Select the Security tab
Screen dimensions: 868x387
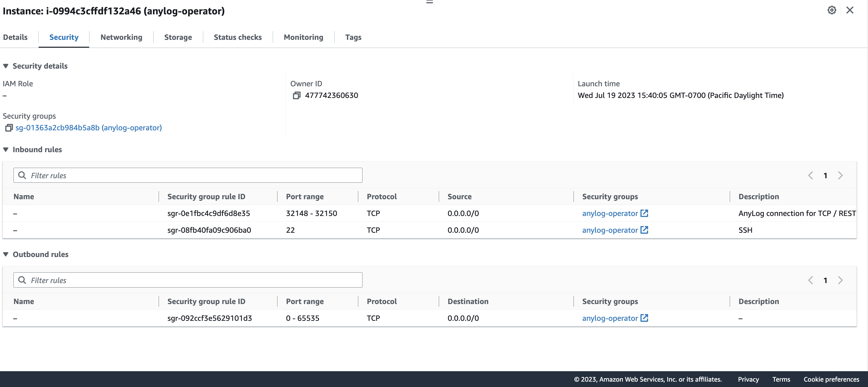coord(64,37)
